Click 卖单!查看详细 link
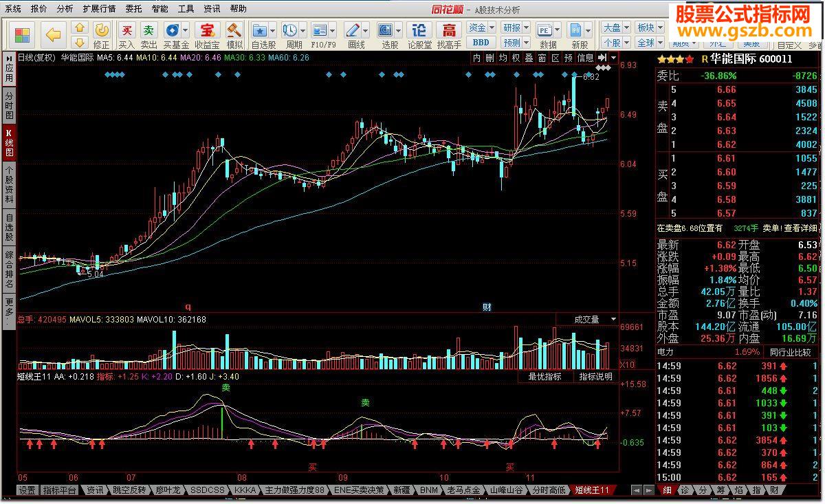 point(791,228)
